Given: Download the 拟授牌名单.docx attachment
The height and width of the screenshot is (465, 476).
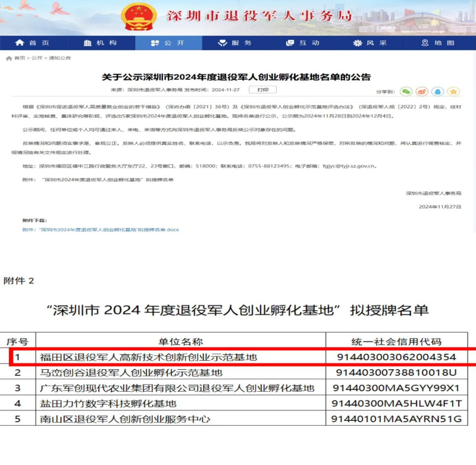Looking at the screenshot, I should pos(101,230).
